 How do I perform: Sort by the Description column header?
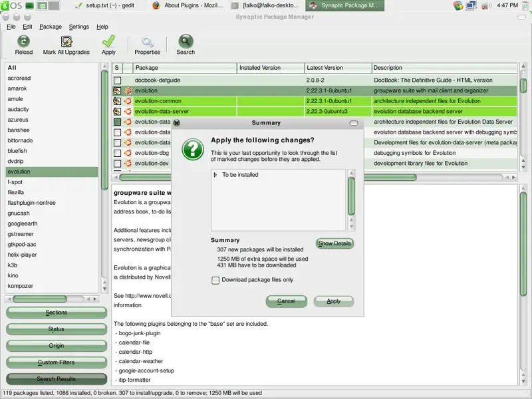tap(444, 68)
